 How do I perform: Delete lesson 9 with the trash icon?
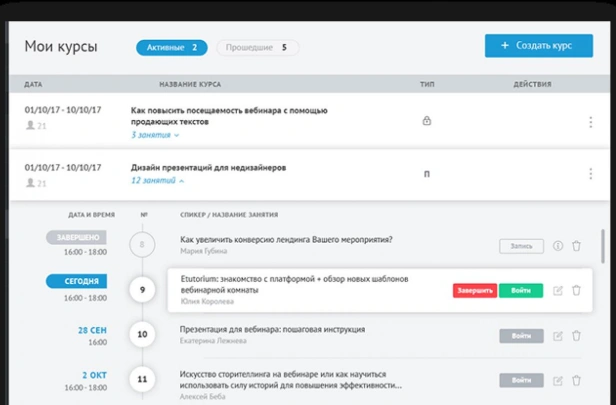pos(576,290)
